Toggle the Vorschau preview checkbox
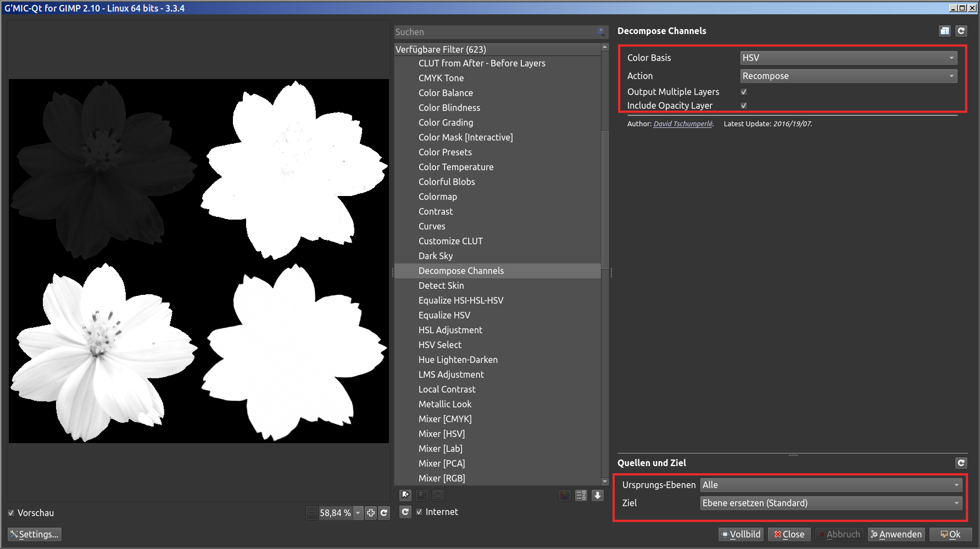 [x=11, y=513]
